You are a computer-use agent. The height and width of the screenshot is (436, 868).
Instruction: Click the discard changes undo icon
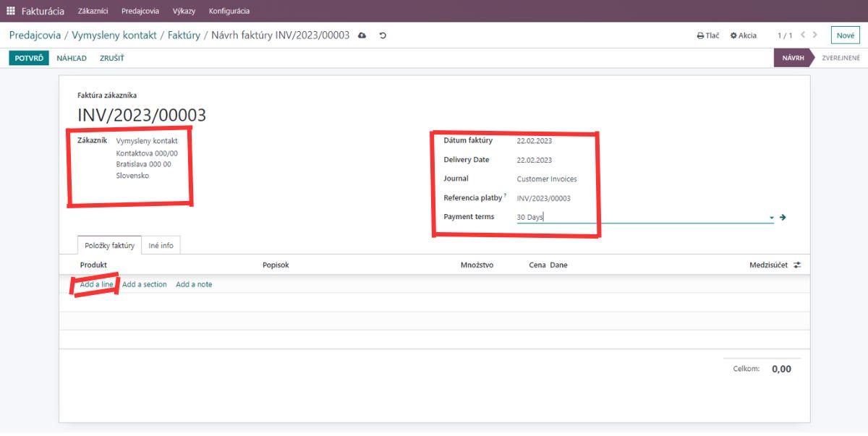[x=383, y=35]
